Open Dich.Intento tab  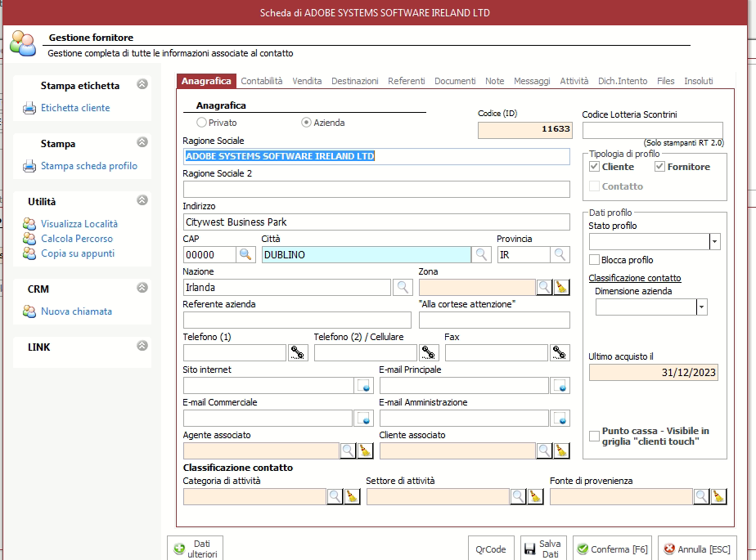pos(623,81)
